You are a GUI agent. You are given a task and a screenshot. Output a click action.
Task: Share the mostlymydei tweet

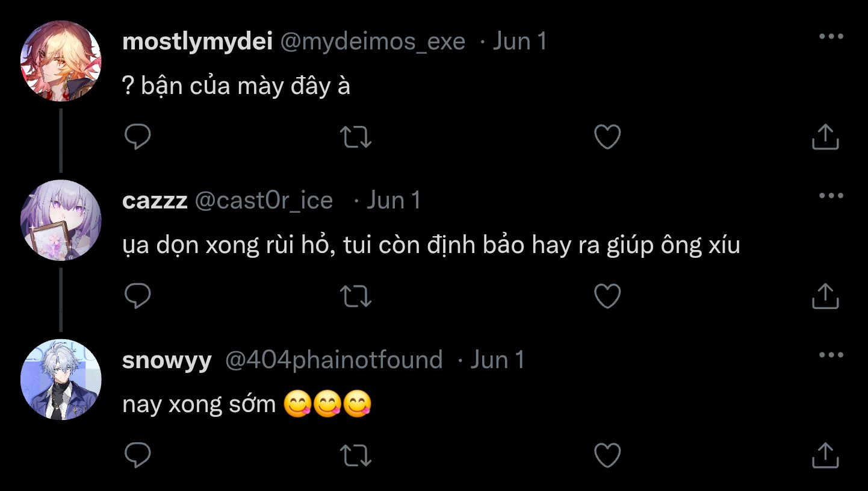(825, 137)
